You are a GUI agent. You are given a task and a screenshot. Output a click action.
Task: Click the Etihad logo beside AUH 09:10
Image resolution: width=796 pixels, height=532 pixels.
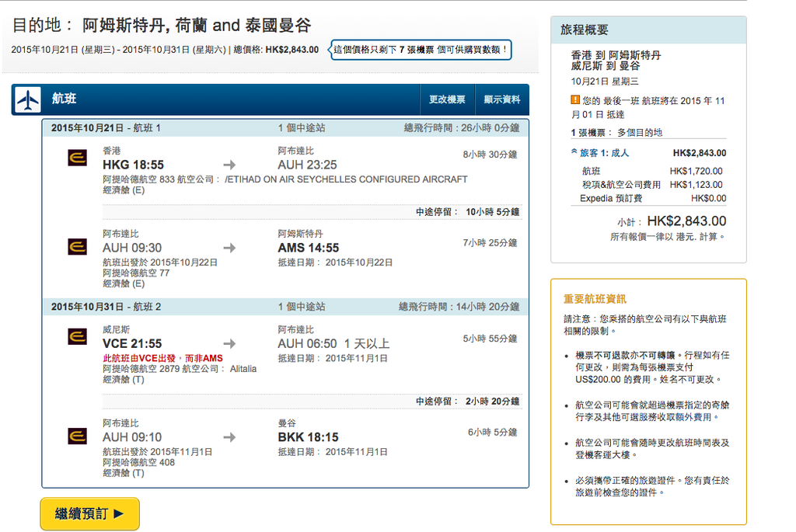77,436
